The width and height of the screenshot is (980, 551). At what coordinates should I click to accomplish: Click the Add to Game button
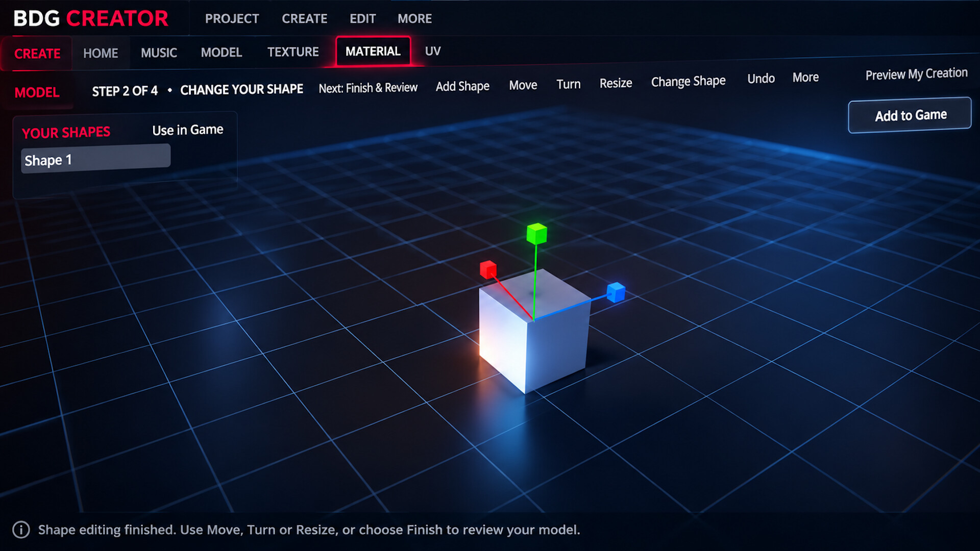(910, 115)
